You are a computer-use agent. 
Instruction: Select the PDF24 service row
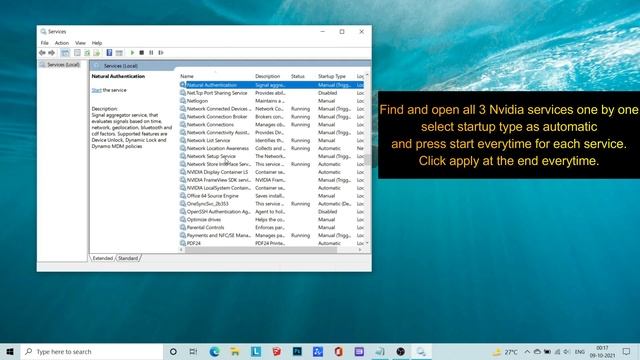tap(271, 243)
